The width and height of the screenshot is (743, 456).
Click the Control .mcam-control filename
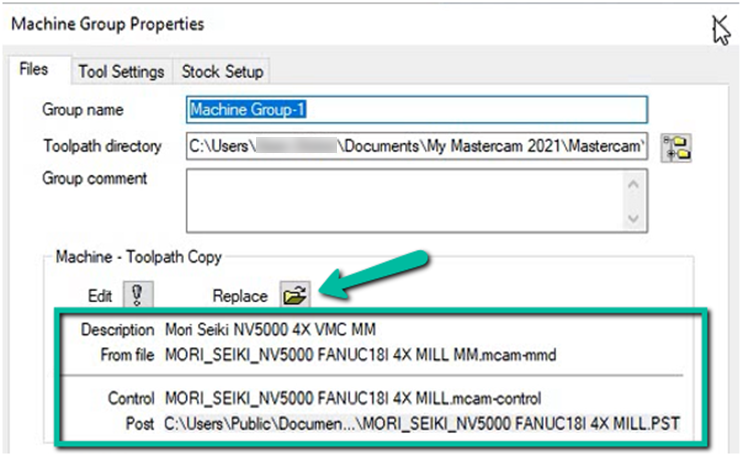(353, 398)
